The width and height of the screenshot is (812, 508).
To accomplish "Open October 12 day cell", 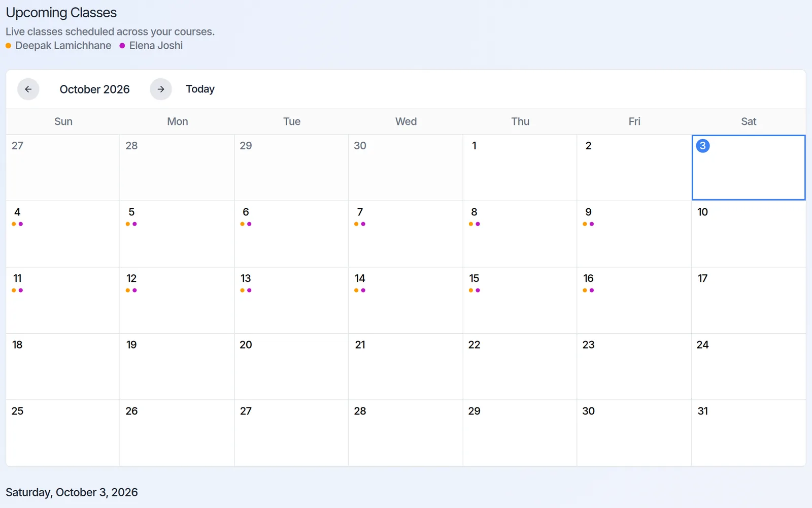I will click(x=177, y=301).
